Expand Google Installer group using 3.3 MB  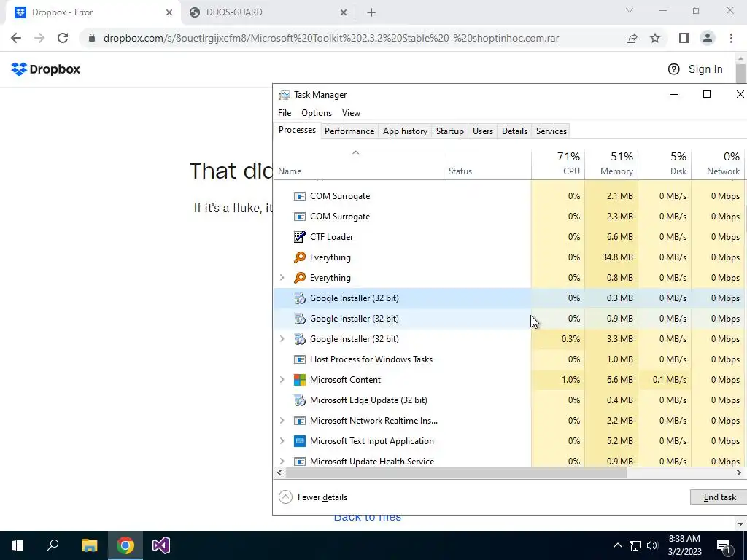(282, 338)
